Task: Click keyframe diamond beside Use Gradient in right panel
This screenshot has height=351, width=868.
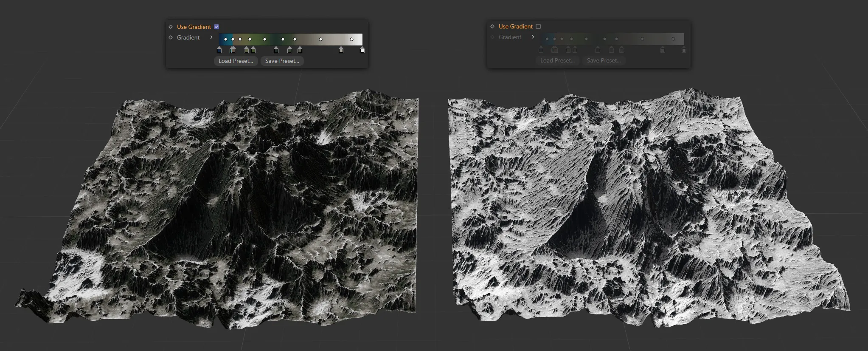Action: (x=492, y=26)
